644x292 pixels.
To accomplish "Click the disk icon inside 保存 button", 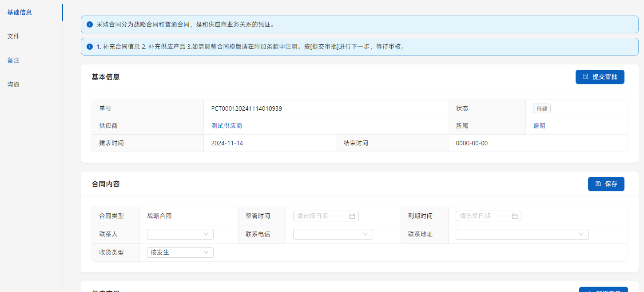I will [598, 184].
